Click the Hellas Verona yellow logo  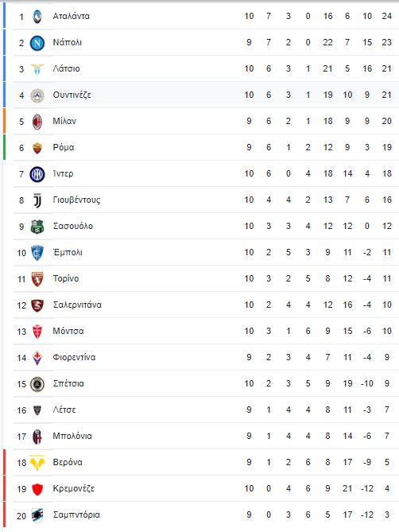pos(37,463)
